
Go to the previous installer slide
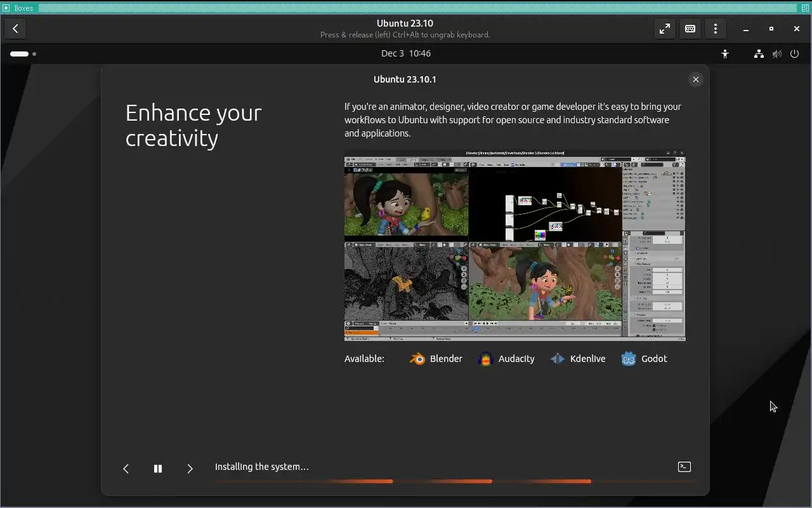(x=126, y=469)
